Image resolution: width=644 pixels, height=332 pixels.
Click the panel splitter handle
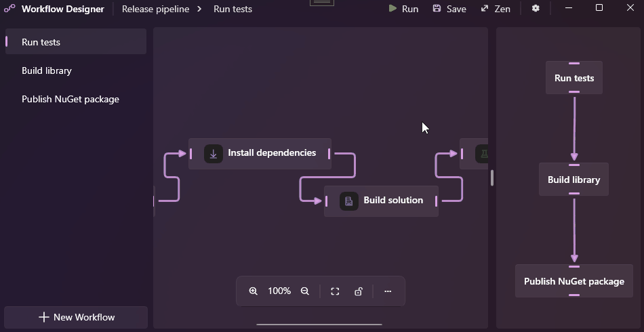[492, 178]
